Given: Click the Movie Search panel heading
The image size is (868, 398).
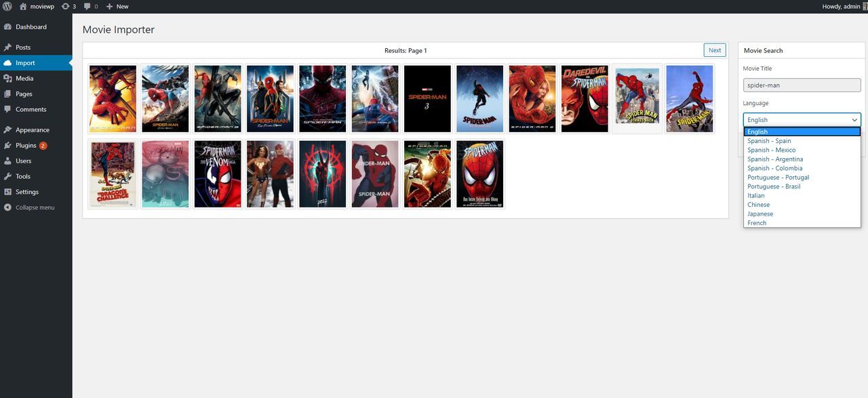Looking at the screenshot, I should coord(763,50).
